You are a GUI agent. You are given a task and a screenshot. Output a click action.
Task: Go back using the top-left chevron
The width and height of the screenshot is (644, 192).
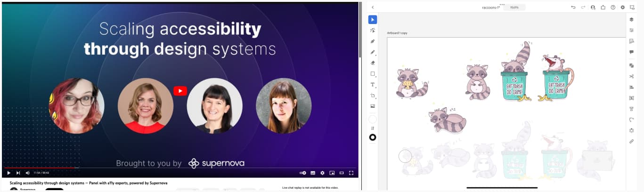pos(373,8)
